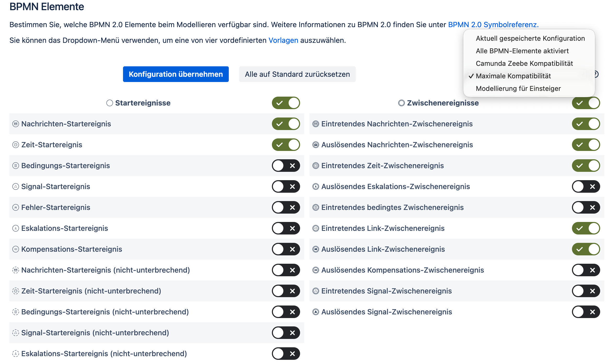This screenshot has height=364, width=608.
Task: Turn off Eintretendes Zeit-Zwischenereignis toggle
Action: click(x=586, y=166)
